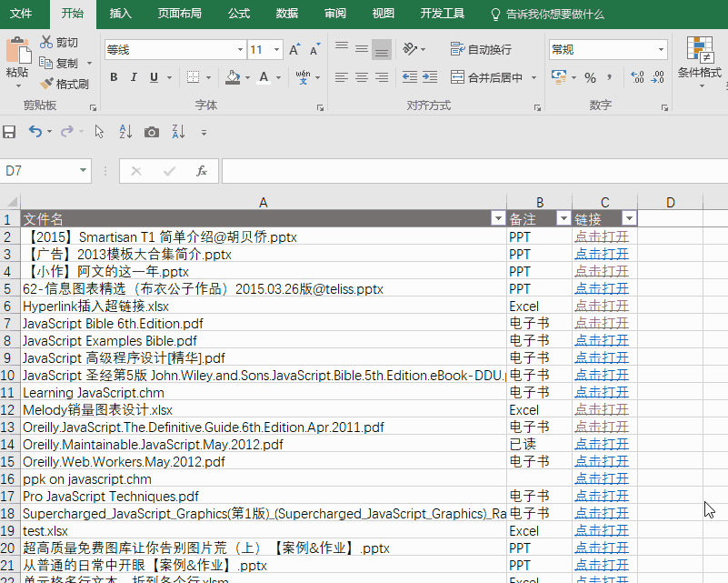
Task: Toggle Wrap Text (自动换行)
Action: pyautogui.click(x=481, y=49)
